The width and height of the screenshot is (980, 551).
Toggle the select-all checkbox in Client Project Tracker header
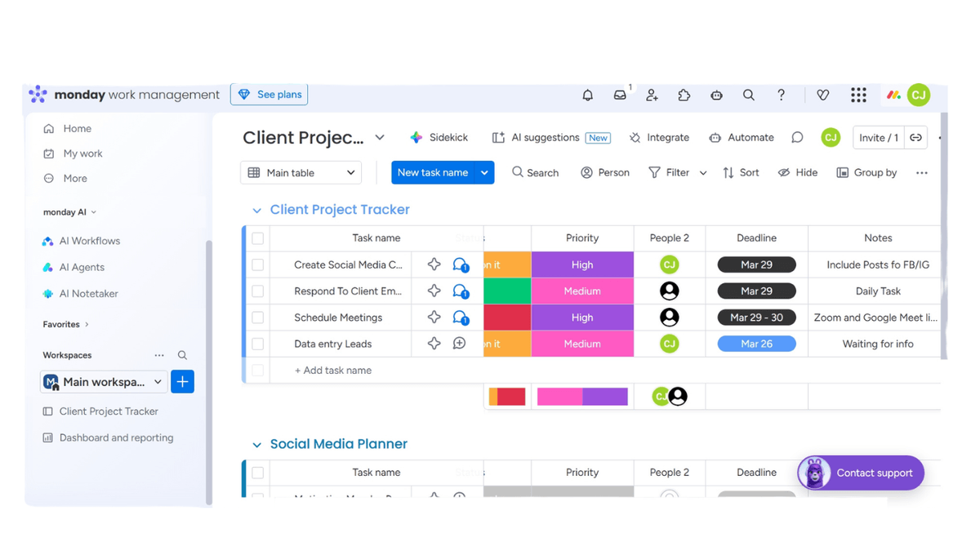258,238
